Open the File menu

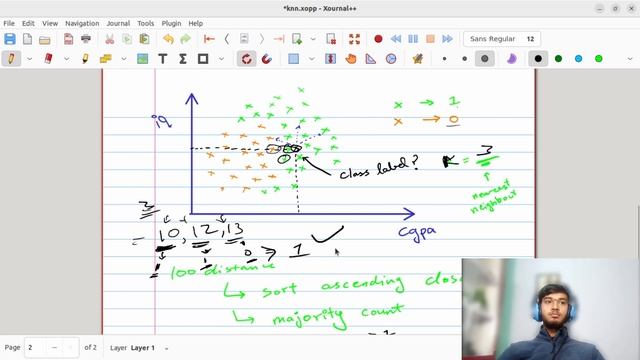(x=9, y=23)
